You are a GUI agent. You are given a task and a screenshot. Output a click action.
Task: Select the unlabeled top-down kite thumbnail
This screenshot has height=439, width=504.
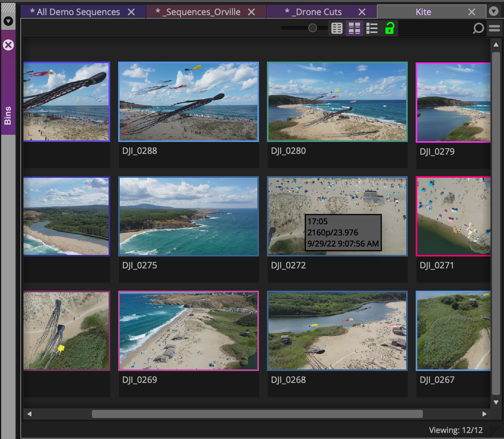tap(66, 331)
